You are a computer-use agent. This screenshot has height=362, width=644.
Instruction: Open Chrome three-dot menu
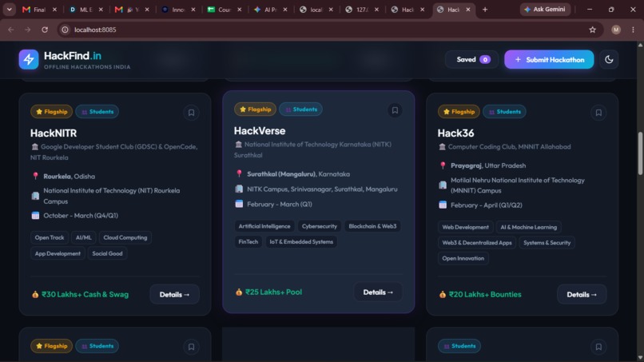633,30
